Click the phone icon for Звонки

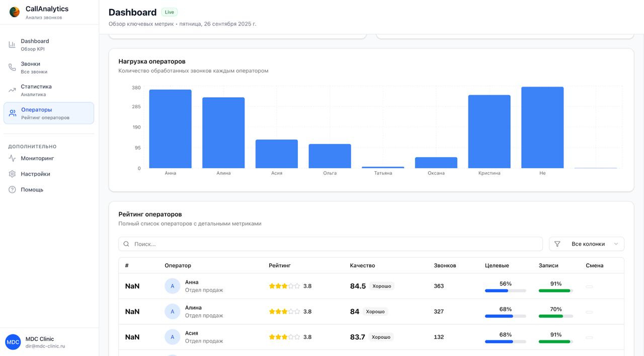click(12, 67)
